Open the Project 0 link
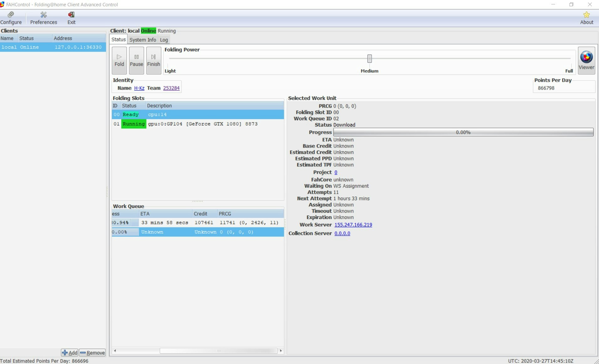Image resolution: width=599 pixels, height=364 pixels. pyautogui.click(x=336, y=172)
